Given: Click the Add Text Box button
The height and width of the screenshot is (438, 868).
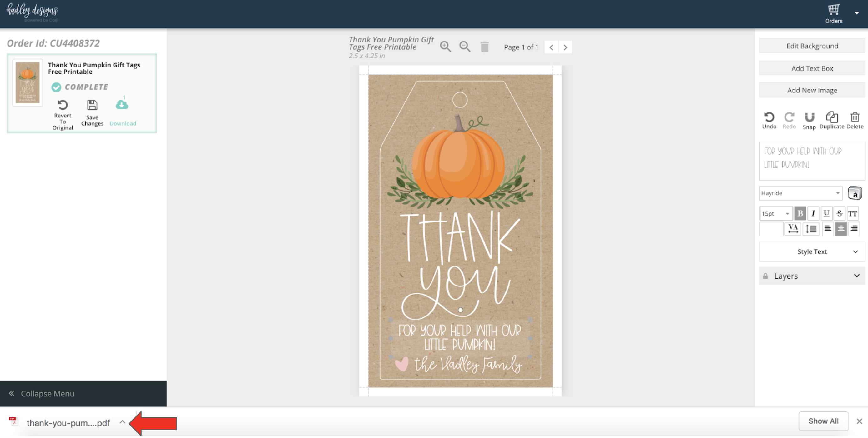Looking at the screenshot, I should point(812,68).
